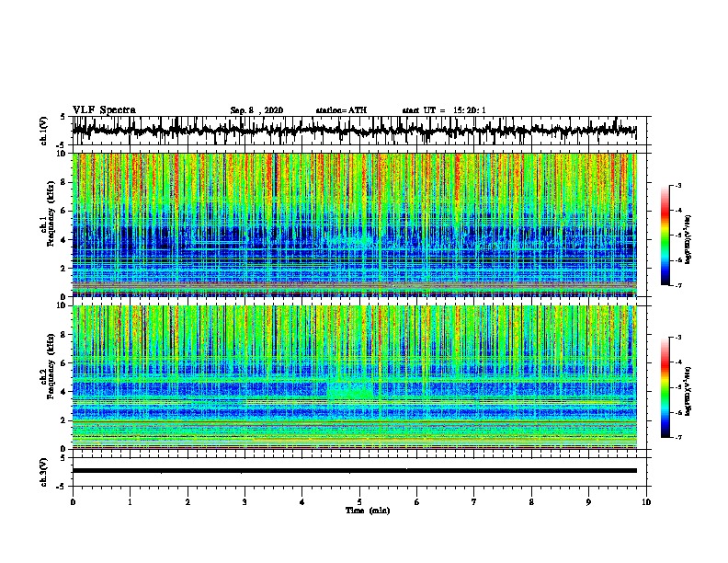This screenshot has height=563, width=728.
Task: Click the ch.3 black voltage trace
Action: [x=354, y=471]
